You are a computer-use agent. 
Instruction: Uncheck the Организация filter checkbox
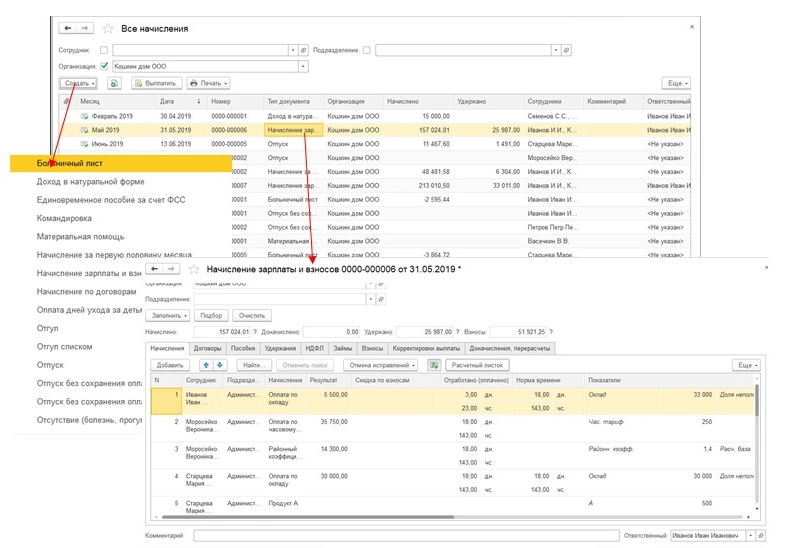click(x=104, y=66)
